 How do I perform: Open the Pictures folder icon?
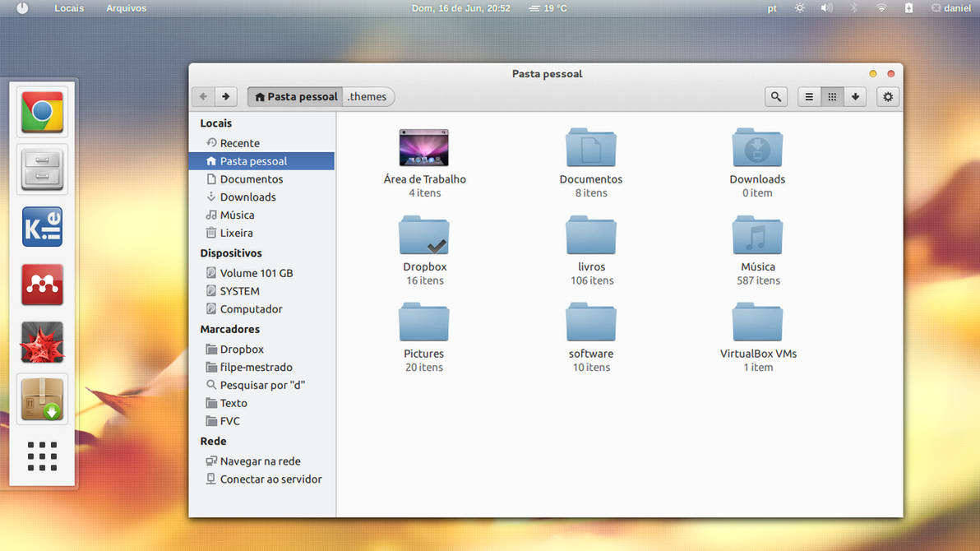click(423, 322)
